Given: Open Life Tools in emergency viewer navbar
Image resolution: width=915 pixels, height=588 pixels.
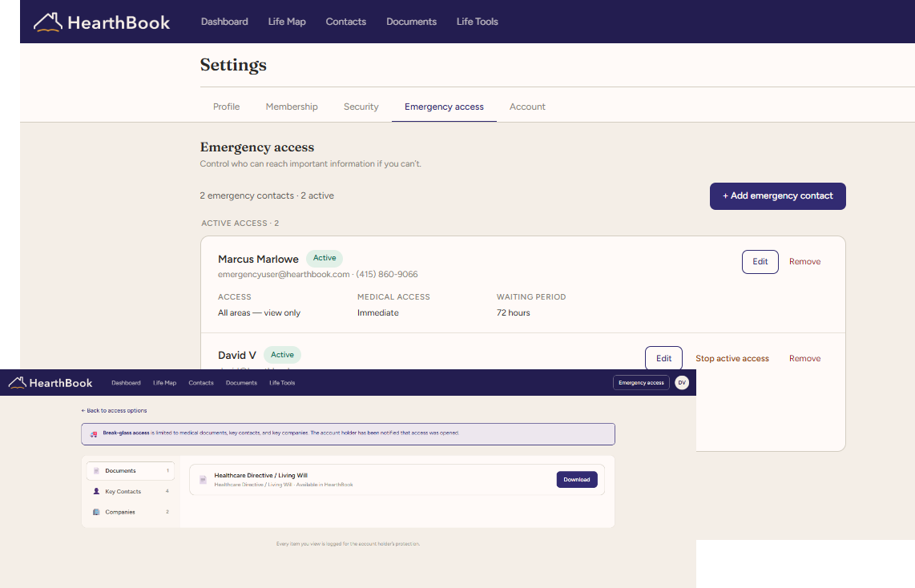Looking at the screenshot, I should (x=282, y=383).
